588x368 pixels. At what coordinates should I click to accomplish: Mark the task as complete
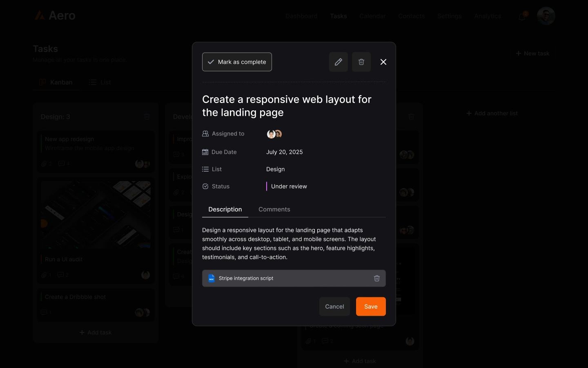[237, 62]
